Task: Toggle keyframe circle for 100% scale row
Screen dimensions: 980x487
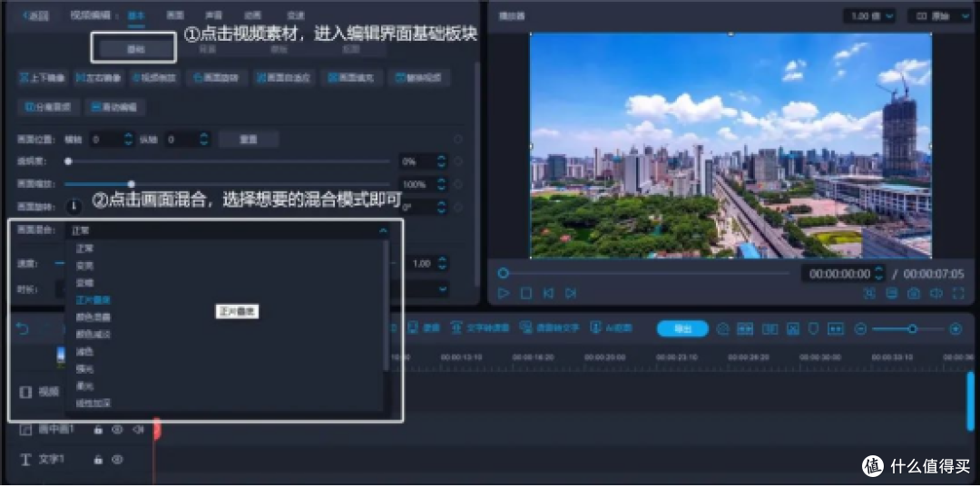Action: tap(458, 185)
